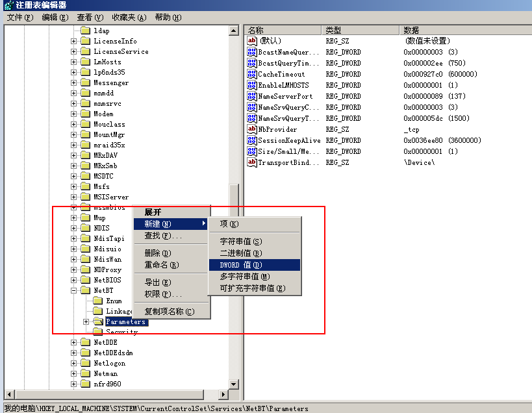Sort by the 名称 column header
The width and height of the screenshot is (532, 413).
[x=283, y=30]
